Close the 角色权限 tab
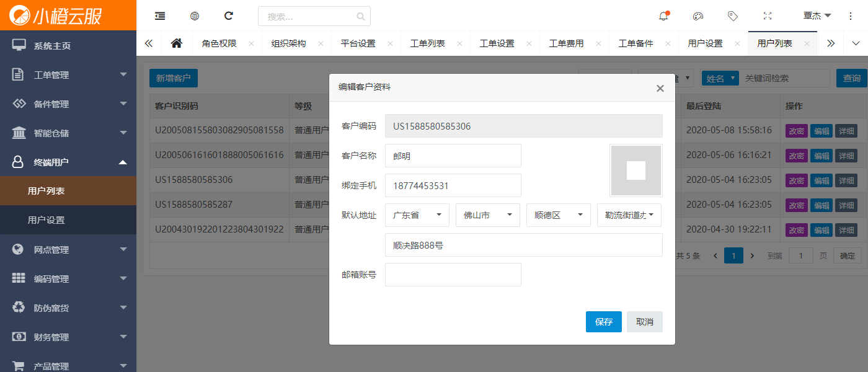 coord(251,43)
